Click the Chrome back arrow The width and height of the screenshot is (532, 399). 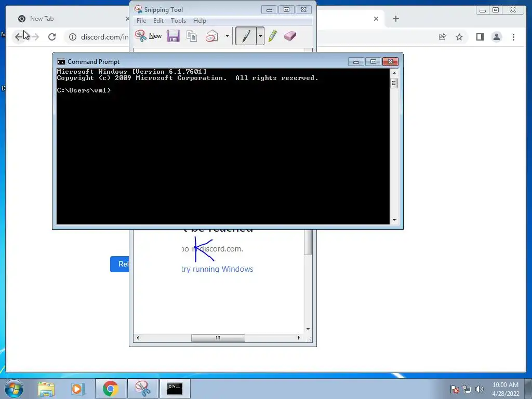(x=19, y=37)
